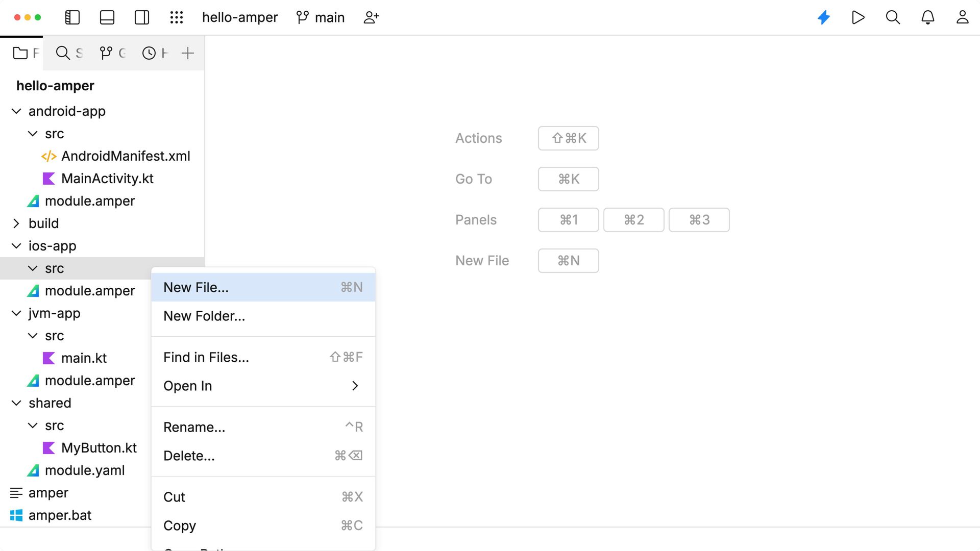Image resolution: width=980 pixels, height=551 pixels.
Task: Click the Actions ⇧⌘K shortcut button
Action: pos(569,138)
